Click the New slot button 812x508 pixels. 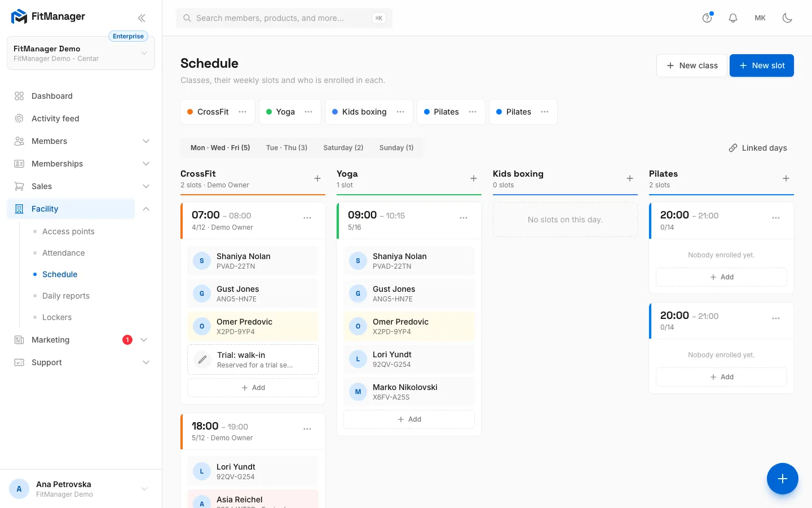(x=762, y=65)
